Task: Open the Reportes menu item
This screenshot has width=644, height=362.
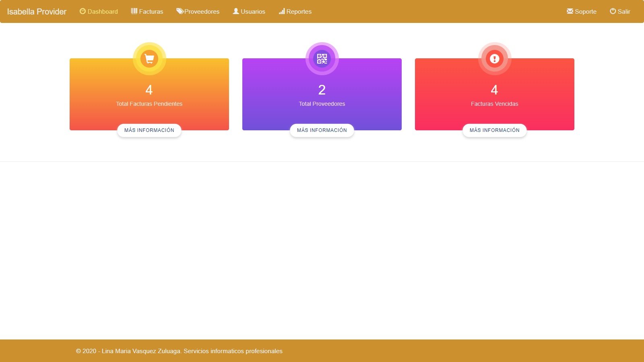Action: coord(295,12)
